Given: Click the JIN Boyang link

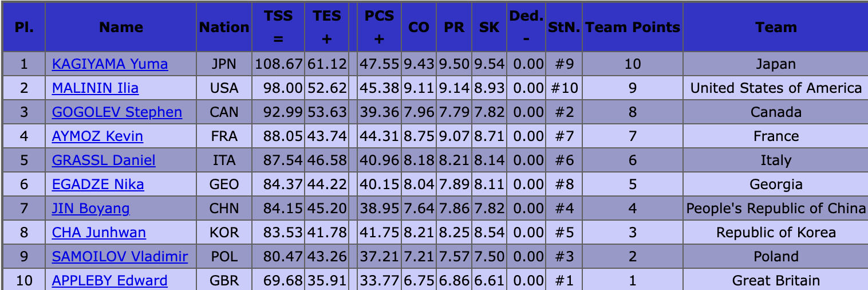Looking at the screenshot, I should (x=90, y=208).
